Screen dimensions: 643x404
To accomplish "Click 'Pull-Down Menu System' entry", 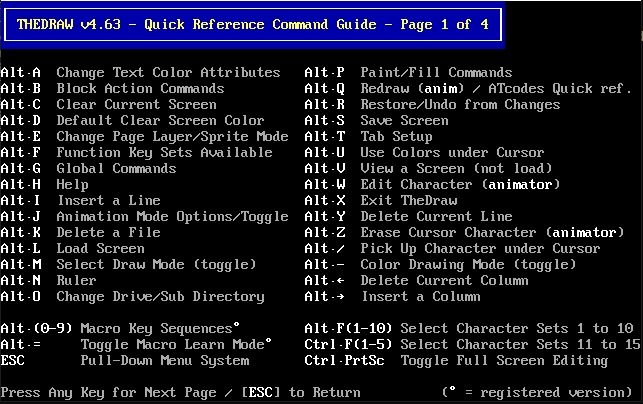I will coord(164,361).
